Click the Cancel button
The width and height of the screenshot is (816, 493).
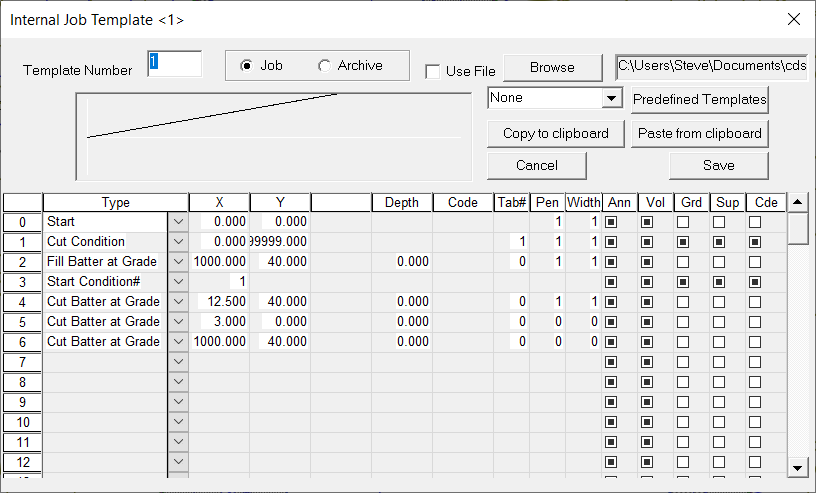click(537, 165)
